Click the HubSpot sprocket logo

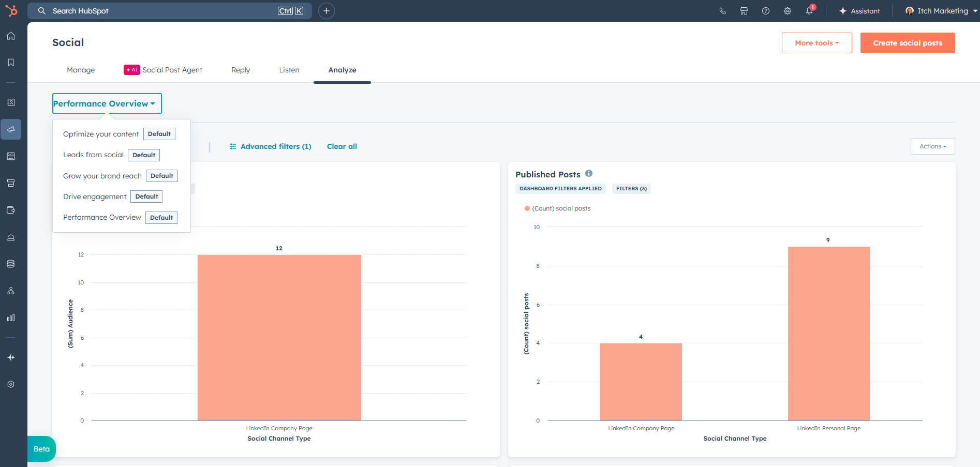point(11,11)
